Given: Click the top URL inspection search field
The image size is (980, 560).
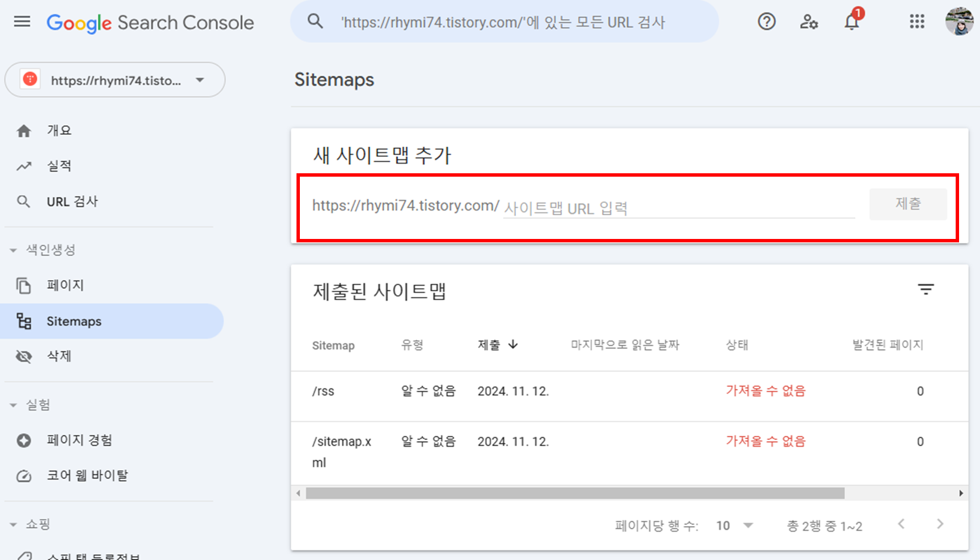Looking at the screenshot, I should [x=504, y=22].
